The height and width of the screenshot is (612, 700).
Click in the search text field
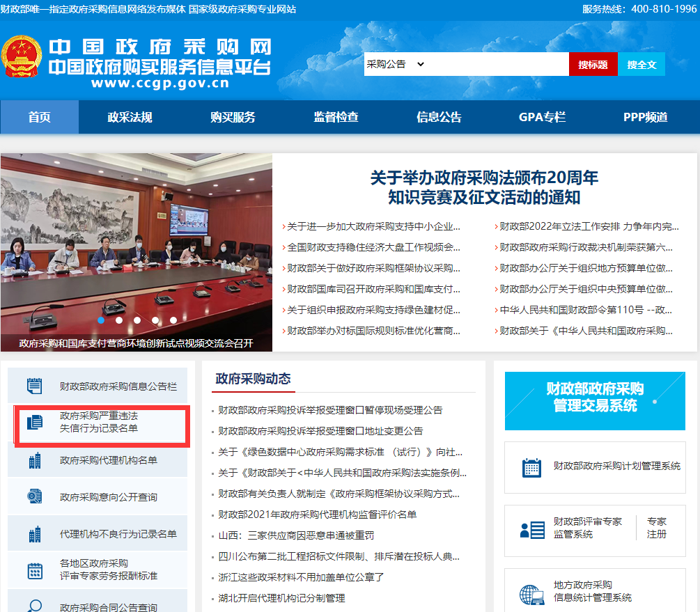coord(497,64)
